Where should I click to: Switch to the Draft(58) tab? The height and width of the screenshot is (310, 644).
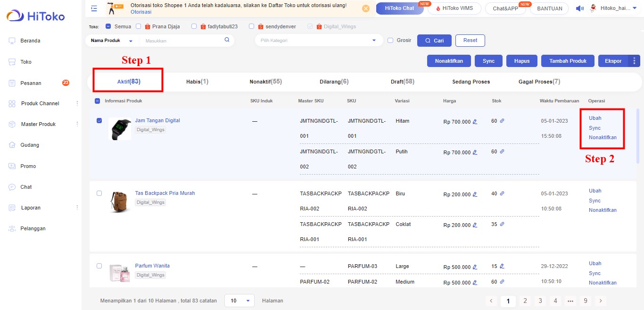[x=403, y=82]
